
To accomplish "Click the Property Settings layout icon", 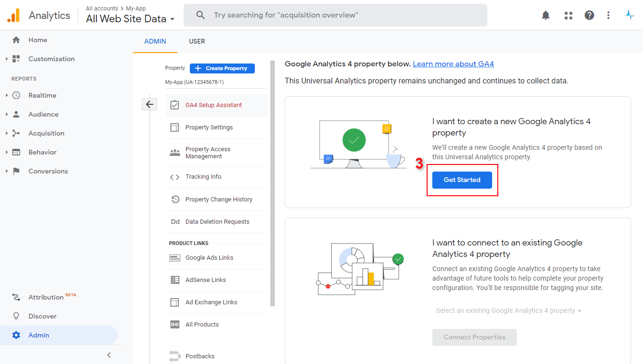I will [x=175, y=127].
